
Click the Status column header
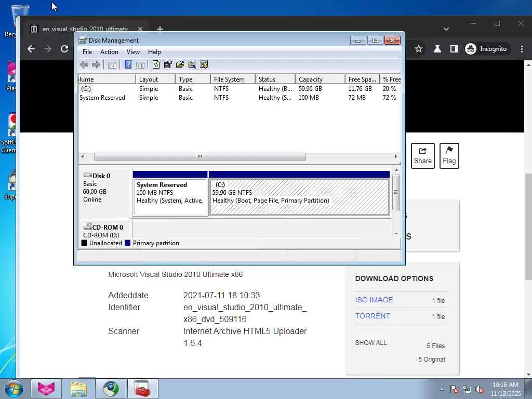click(x=275, y=79)
